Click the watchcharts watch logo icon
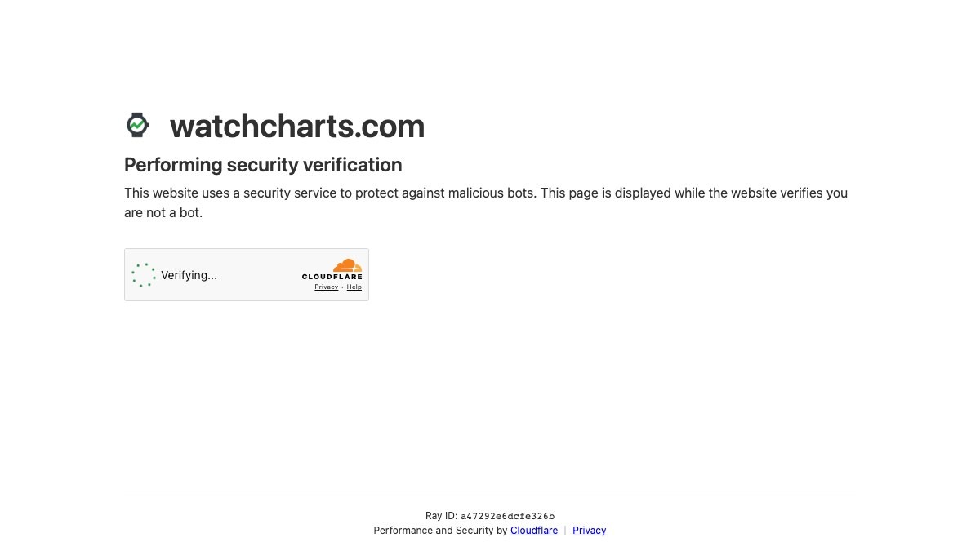Viewport: 980px width, 551px height. pos(138,125)
